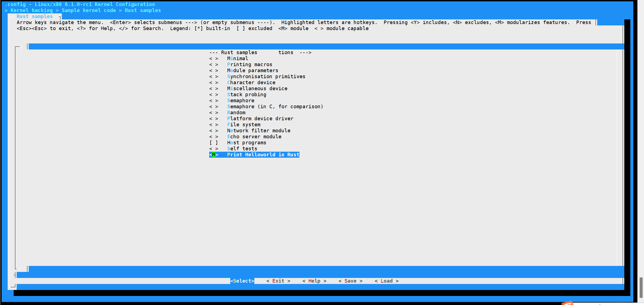Click the Load button
The width and height of the screenshot is (644, 305).
coord(386,281)
